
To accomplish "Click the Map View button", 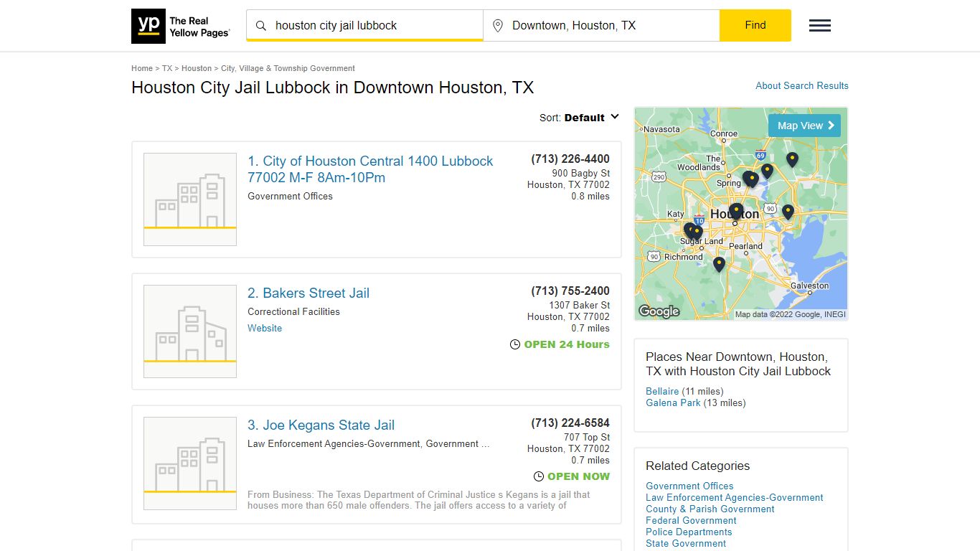I will (x=804, y=126).
